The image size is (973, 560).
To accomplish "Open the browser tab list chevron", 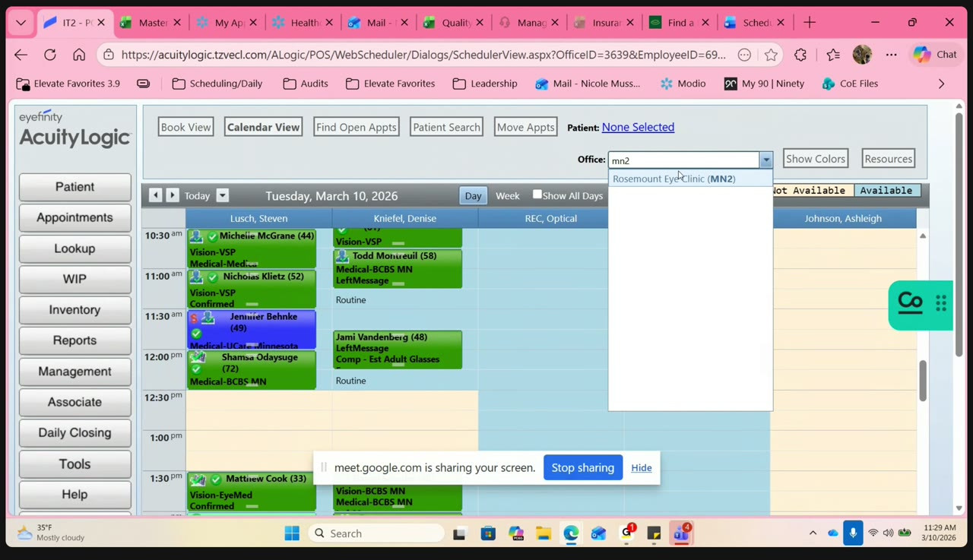I will [x=21, y=23].
